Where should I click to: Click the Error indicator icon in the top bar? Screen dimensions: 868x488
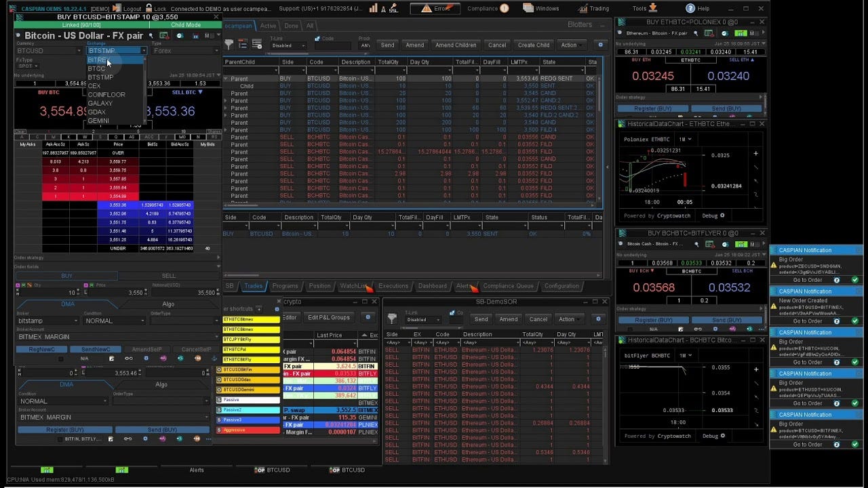[427, 8]
